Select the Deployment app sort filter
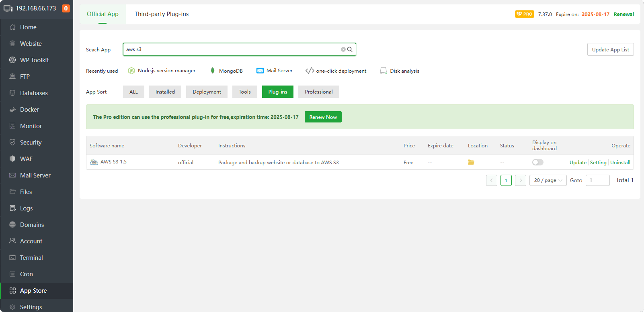 pyautogui.click(x=207, y=92)
